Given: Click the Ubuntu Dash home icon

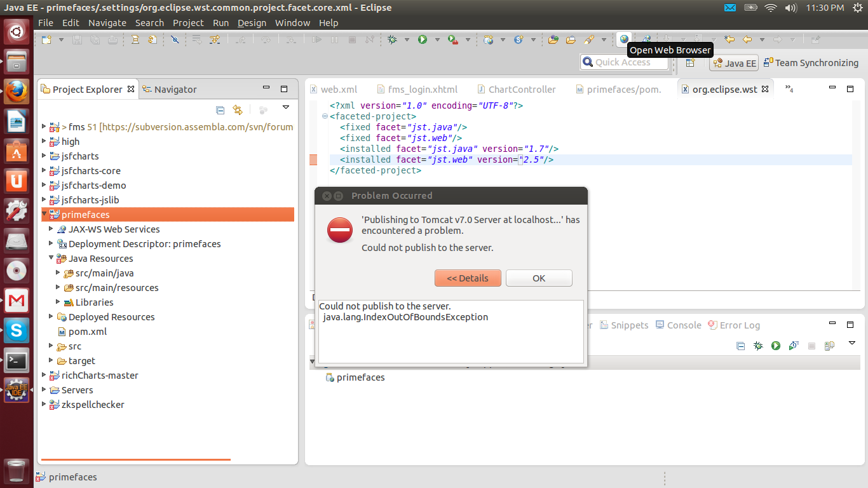Looking at the screenshot, I should coord(17,32).
